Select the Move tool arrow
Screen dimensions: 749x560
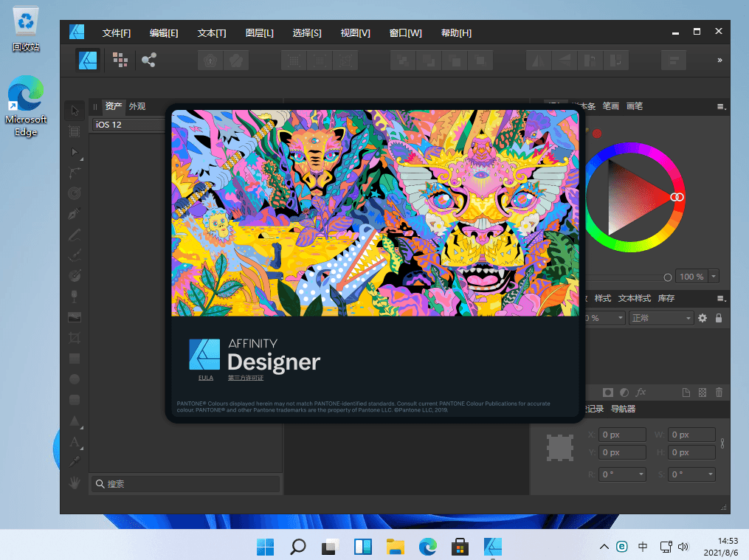click(75, 111)
